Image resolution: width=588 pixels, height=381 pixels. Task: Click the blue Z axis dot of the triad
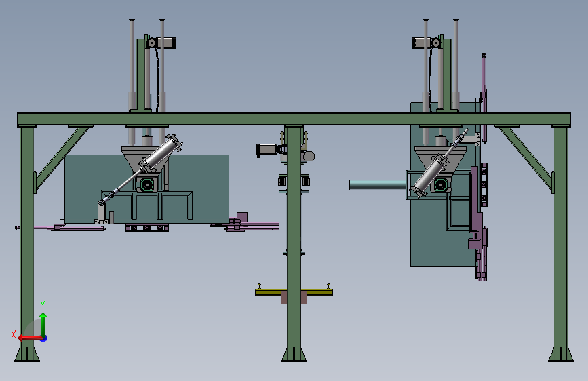[44, 338]
